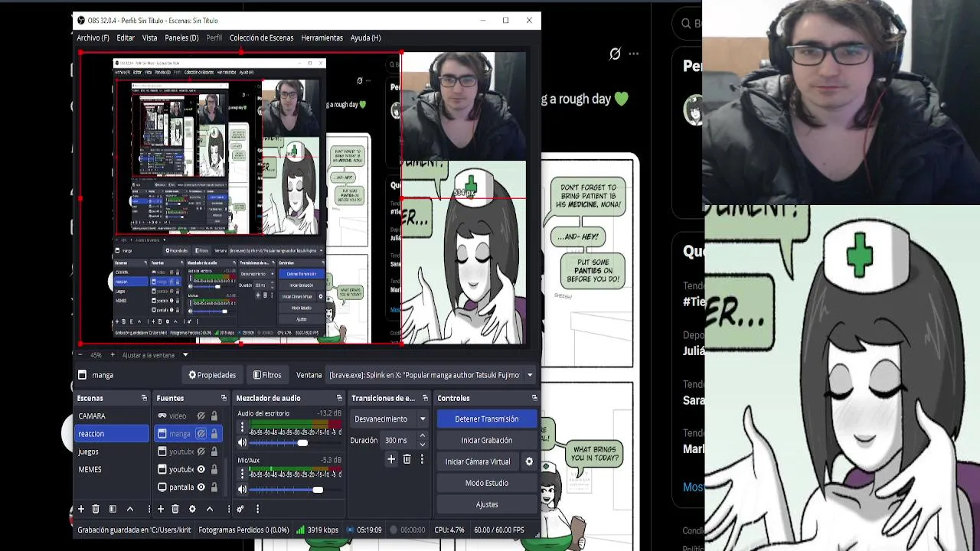The height and width of the screenshot is (551, 980).
Task: Click Iniciar Cámara Virtual button
Action: click(478, 461)
